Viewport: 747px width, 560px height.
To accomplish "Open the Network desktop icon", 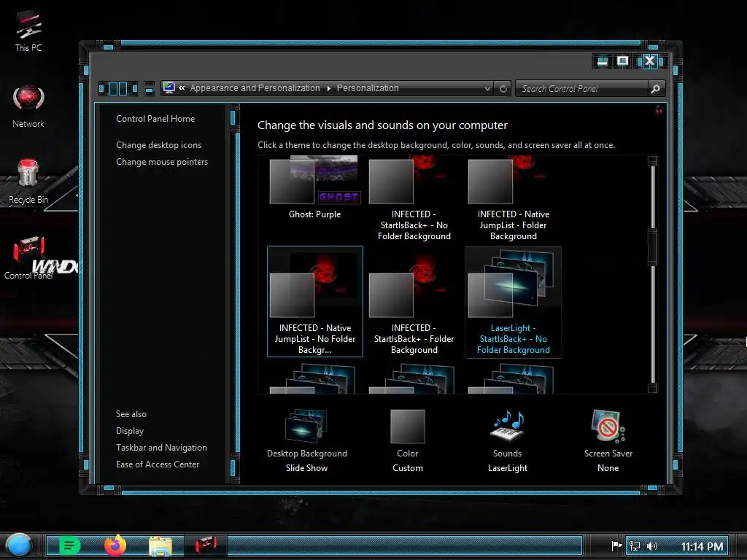I will (x=28, y=106).
